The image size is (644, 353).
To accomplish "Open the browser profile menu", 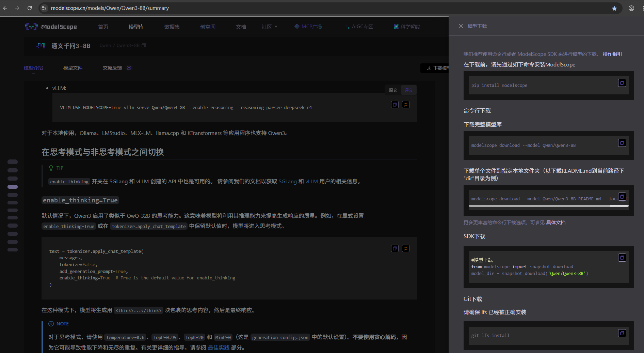I will pyautogui.click(x=631, y=8).
